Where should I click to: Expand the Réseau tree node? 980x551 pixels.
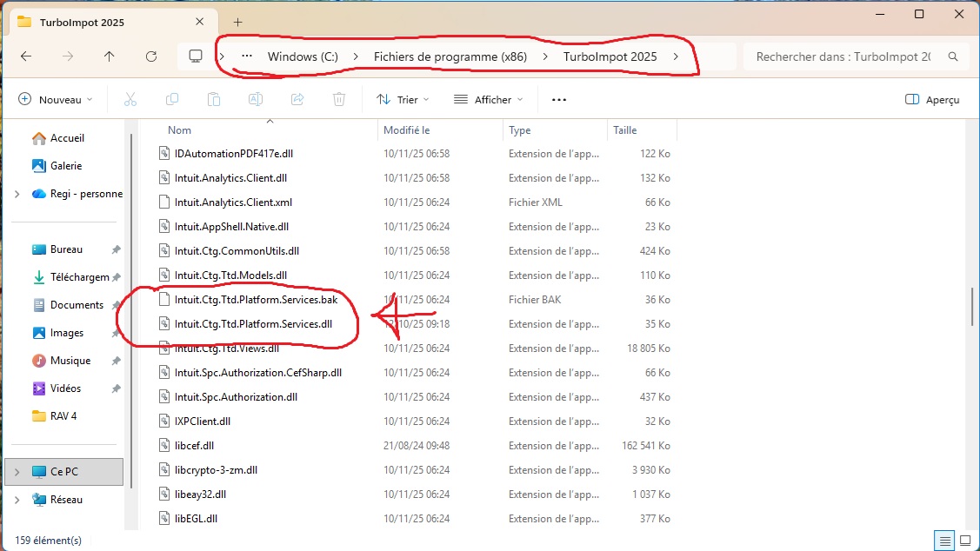click(17, 500)
